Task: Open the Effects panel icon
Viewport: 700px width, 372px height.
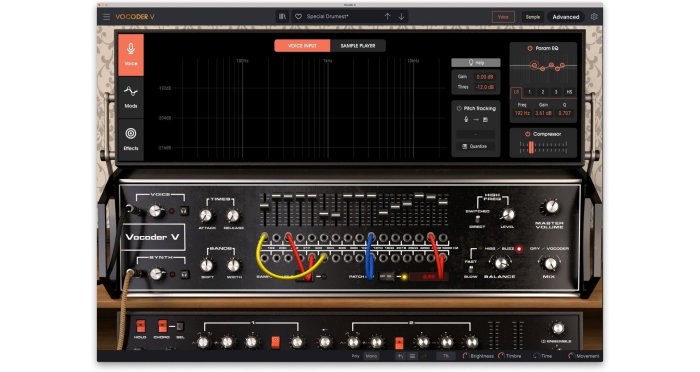Action: click(131, 139)
